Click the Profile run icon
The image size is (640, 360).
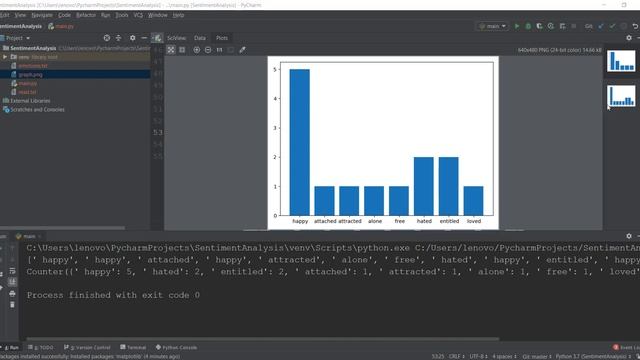pos(551,26)
